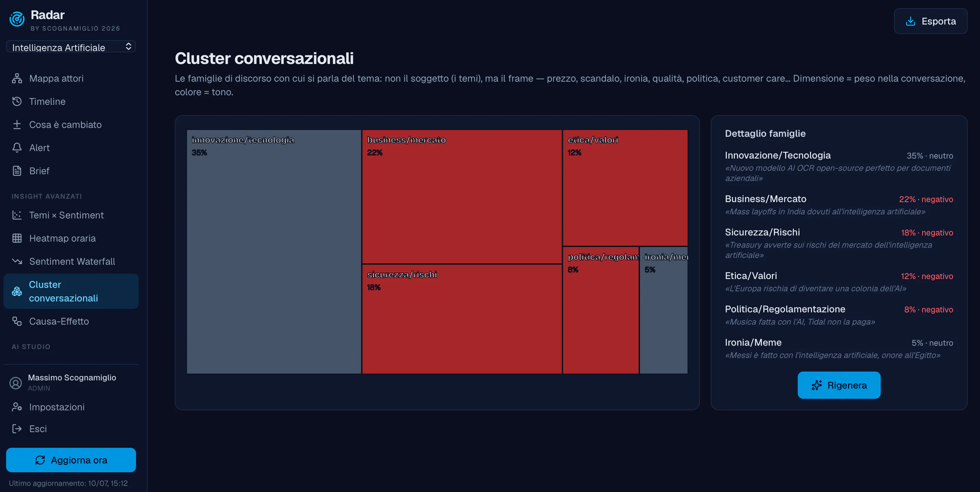Open Heatmap oraria
The image size is (980, 492).
[x=71, y=239]
